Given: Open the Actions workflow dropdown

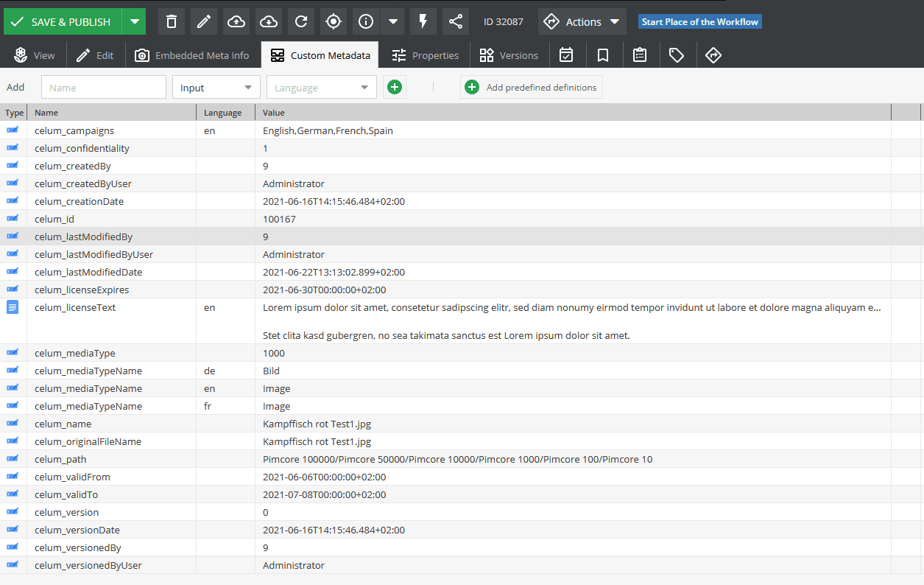Looking at the screenshot, I should click(582, 22).
